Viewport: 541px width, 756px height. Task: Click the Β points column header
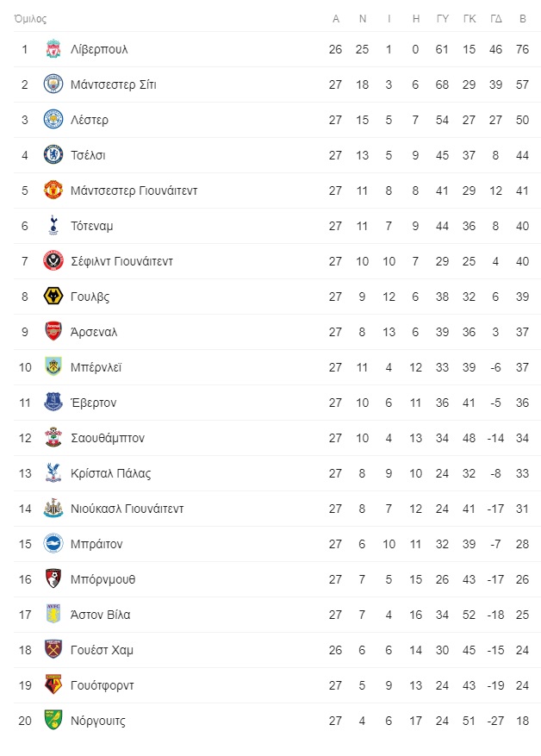click(523, 19)
